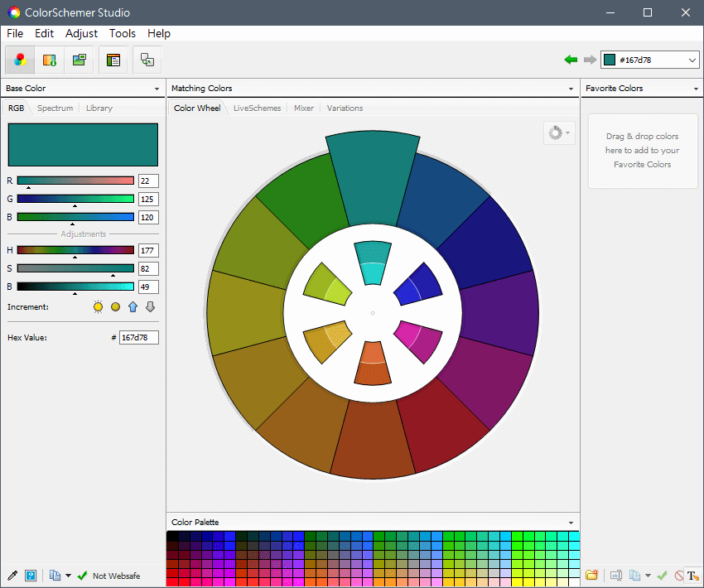Image resolution: width=704 pixels, height=588 pixels.
Task: Click the ColorSchemer Studio app logo
Action: click(x=14, y=12)
